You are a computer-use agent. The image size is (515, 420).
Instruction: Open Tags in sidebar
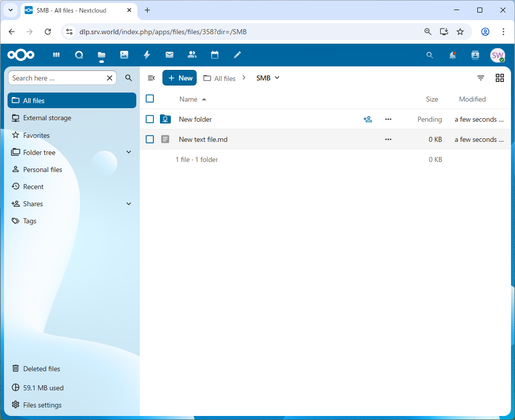point(72,221)
